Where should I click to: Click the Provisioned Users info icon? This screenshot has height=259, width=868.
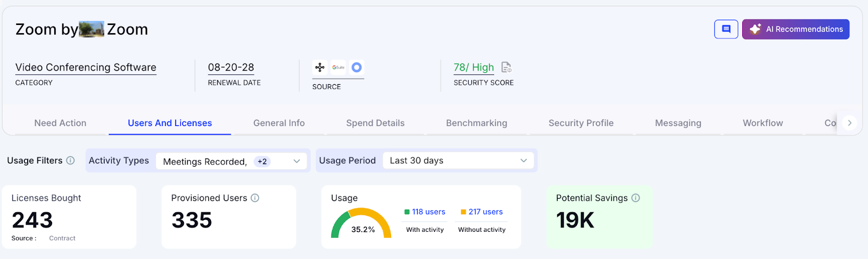(x=255, y=198)
